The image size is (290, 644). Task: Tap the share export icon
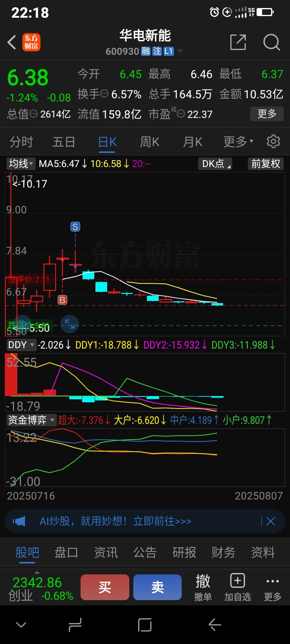238,42
